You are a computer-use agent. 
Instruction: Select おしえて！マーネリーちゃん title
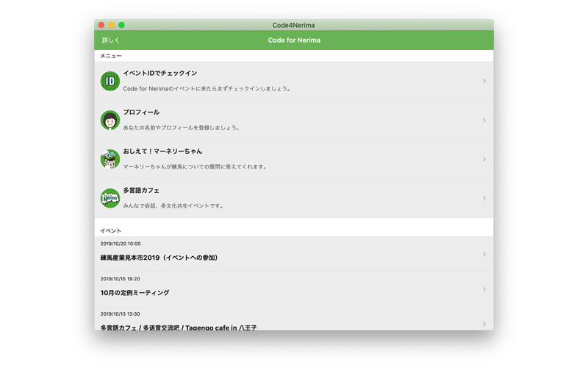pos(162,152)
